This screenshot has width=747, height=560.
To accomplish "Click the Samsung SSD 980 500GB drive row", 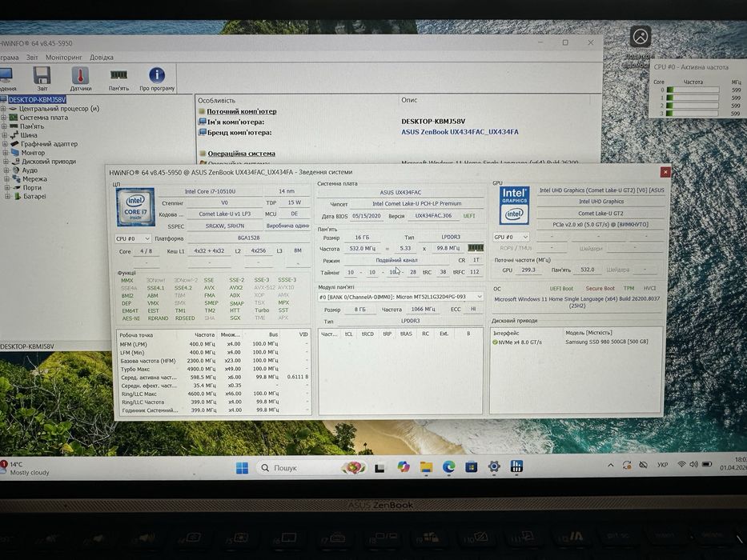I will [576, 342].
